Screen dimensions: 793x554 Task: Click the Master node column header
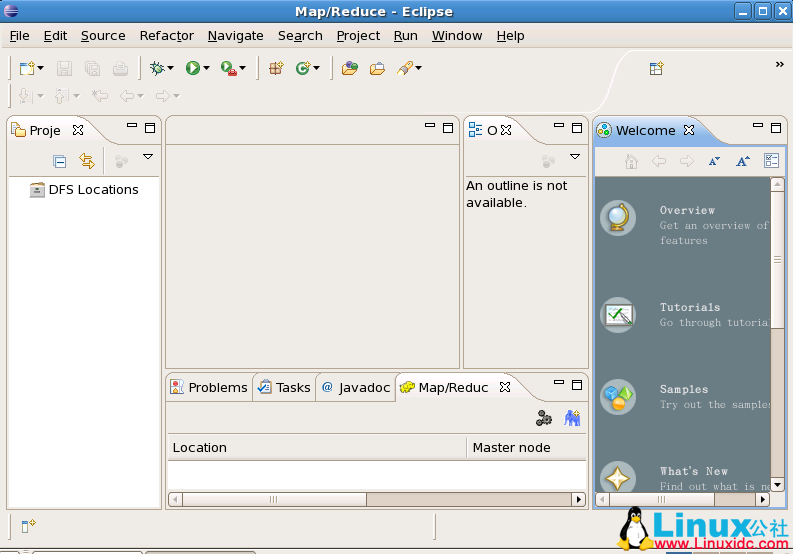pos(526,448)
